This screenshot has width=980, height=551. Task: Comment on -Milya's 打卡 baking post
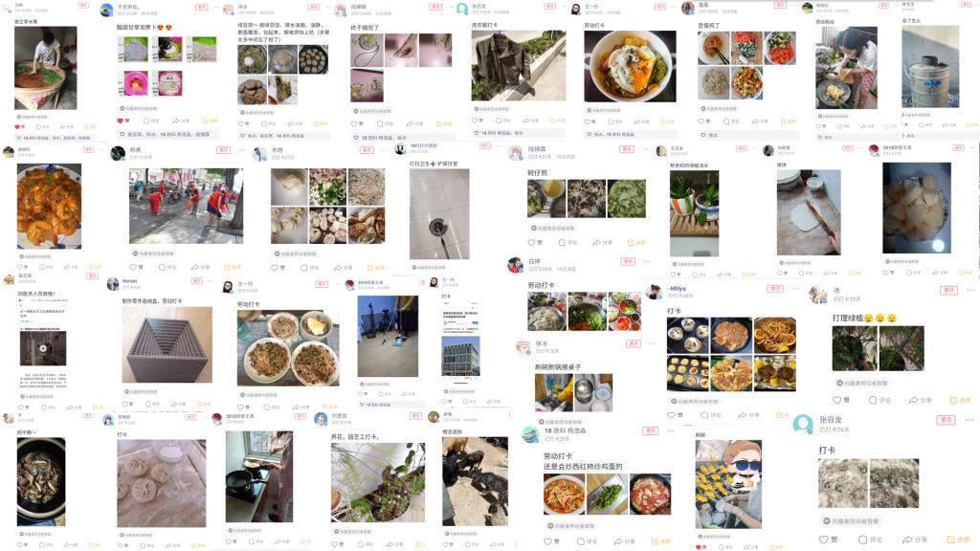(710, 415)
